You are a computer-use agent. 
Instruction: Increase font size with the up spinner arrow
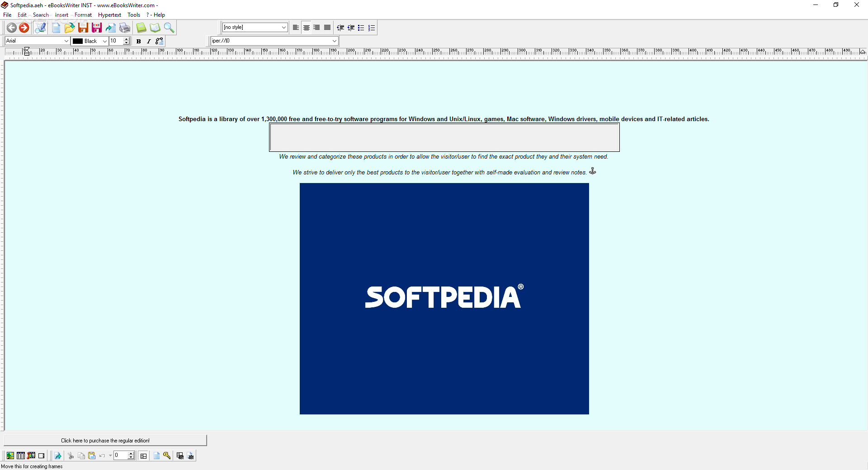pyautogui.click(x=127, y=39)
